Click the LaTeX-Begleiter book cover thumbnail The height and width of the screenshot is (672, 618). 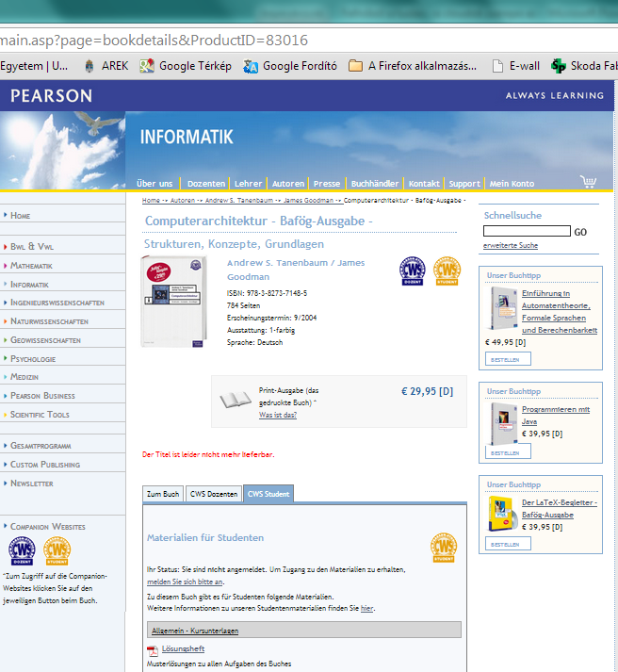(502, 514)
